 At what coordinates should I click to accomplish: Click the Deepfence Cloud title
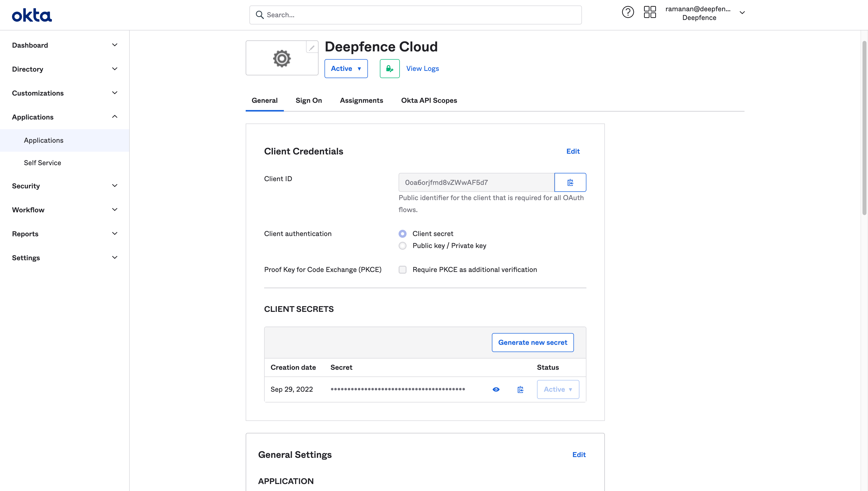381,47
